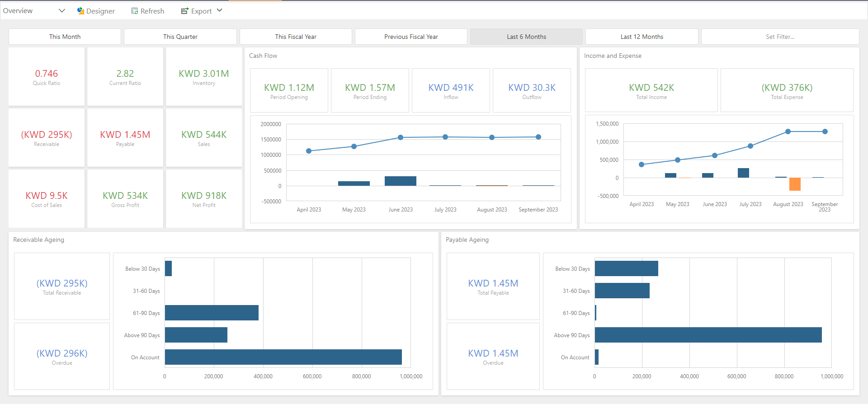Click the Quick Ratio 0.746 tile
This screenshot has height=409, width=868.
47,77
